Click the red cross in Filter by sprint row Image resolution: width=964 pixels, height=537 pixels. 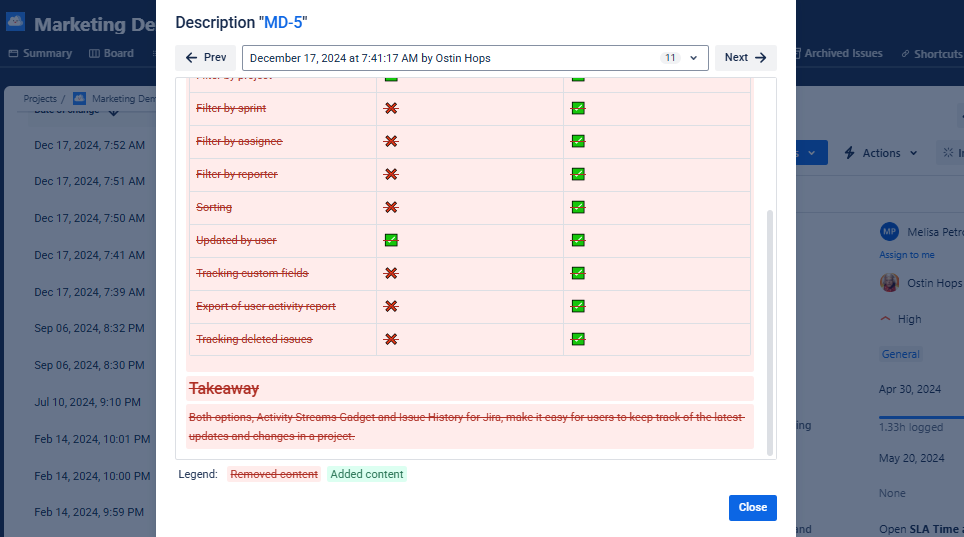(x=391, y=108)
